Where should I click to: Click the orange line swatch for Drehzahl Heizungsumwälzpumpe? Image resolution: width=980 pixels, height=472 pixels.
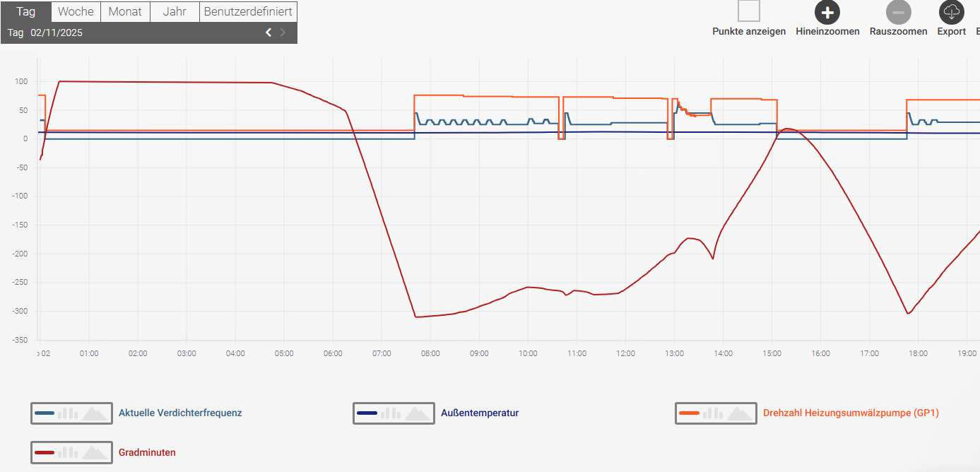click(x=690, y=413)
